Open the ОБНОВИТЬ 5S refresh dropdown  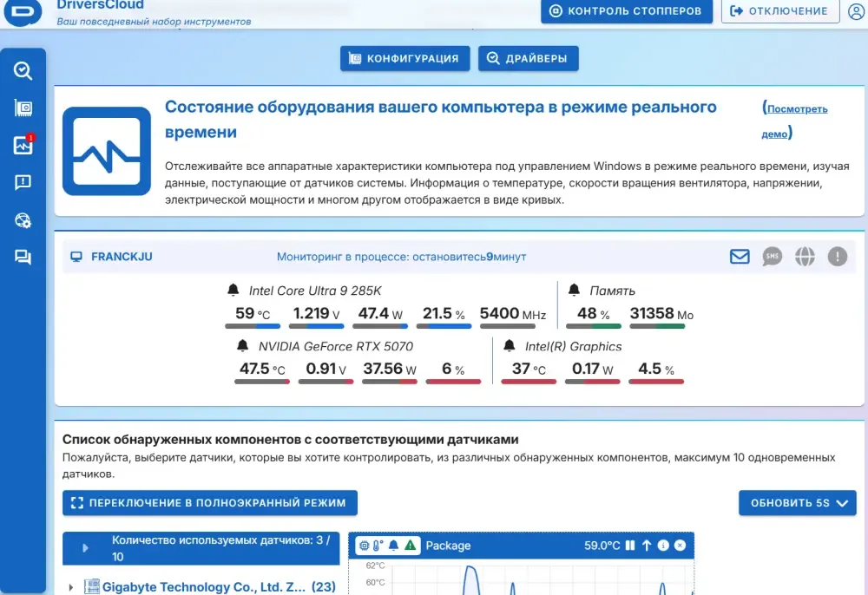pos(797,503)
